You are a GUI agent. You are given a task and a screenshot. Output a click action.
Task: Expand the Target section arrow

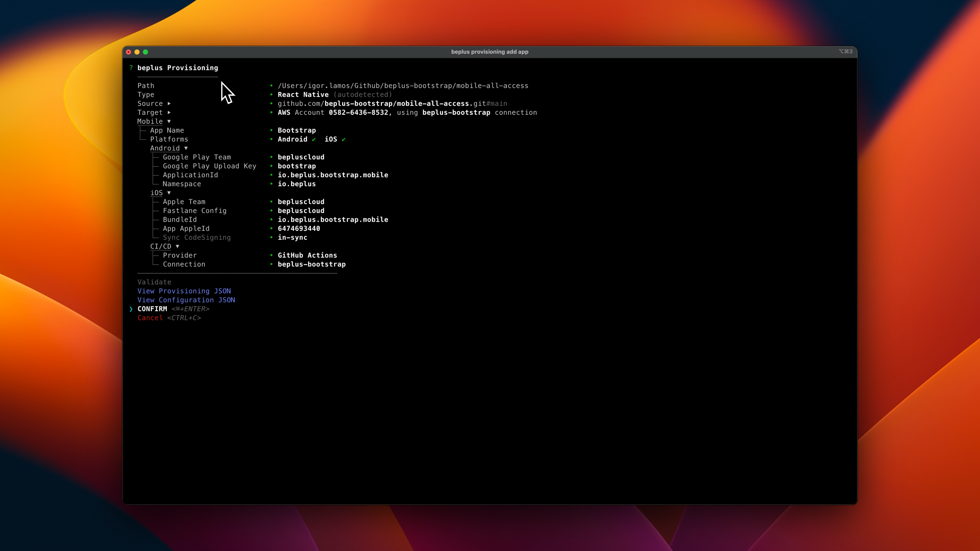(x=169, y=112)
